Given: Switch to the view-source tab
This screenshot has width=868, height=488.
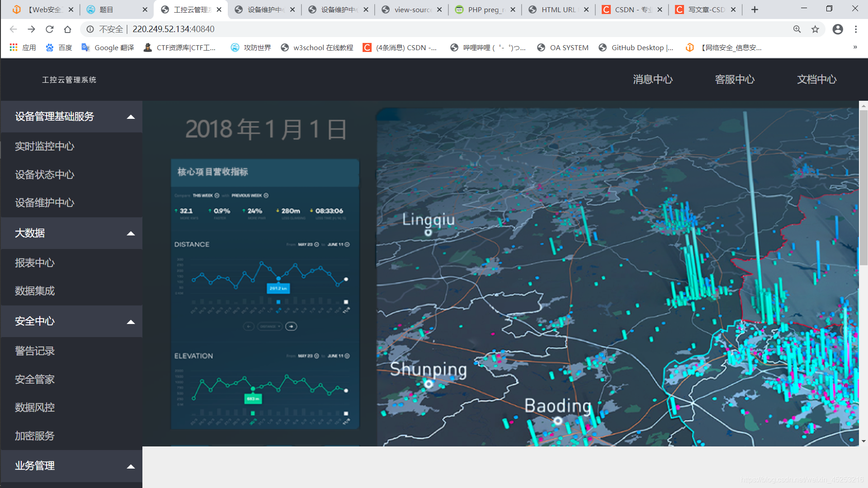Looking at the screenshot, I should pyautogui.click(x=410, y=9).
